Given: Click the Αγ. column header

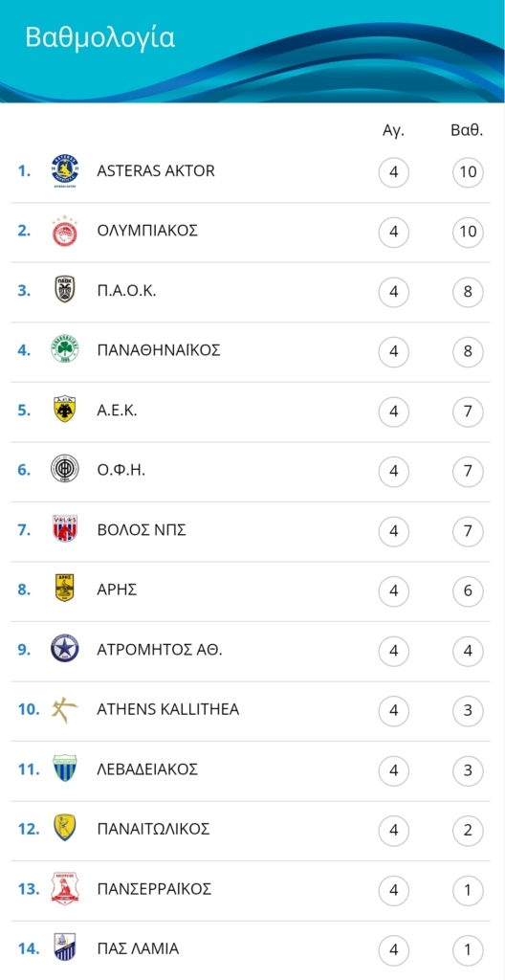Looking at the screenshot, I should coord(394,132).
